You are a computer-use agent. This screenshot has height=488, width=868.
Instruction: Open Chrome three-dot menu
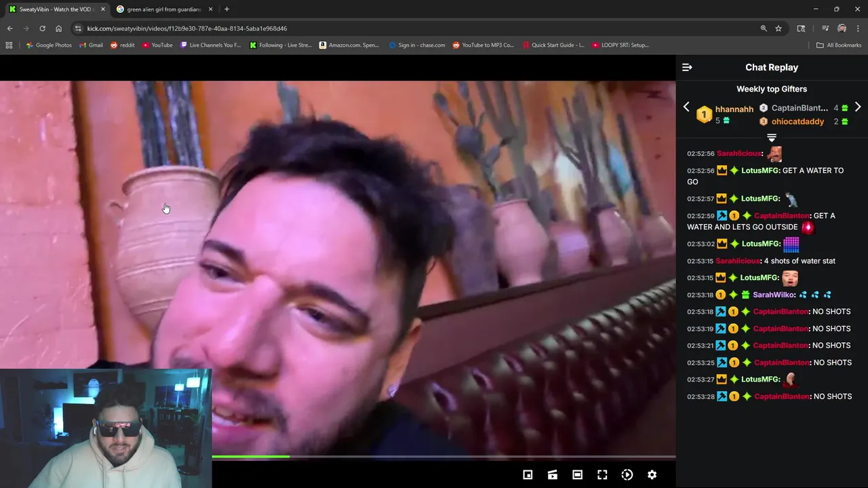858,28
